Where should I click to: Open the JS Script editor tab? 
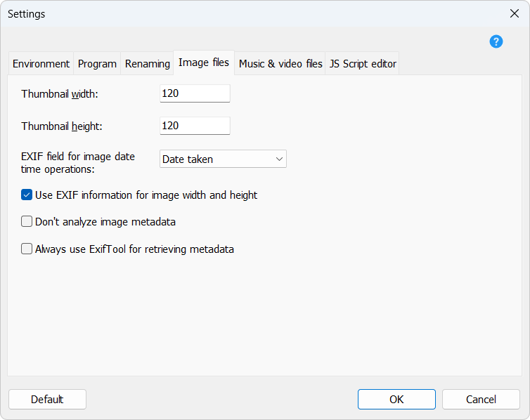click(363, 64)
